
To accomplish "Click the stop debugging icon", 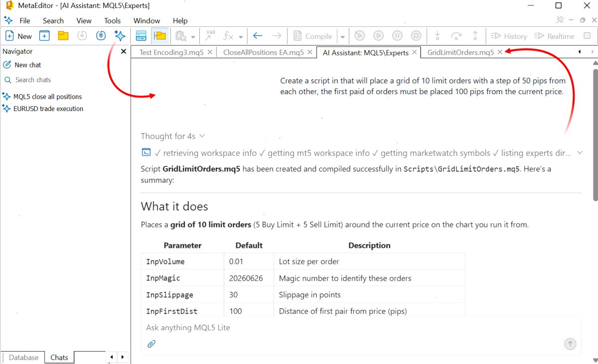I will click(416, 36).
